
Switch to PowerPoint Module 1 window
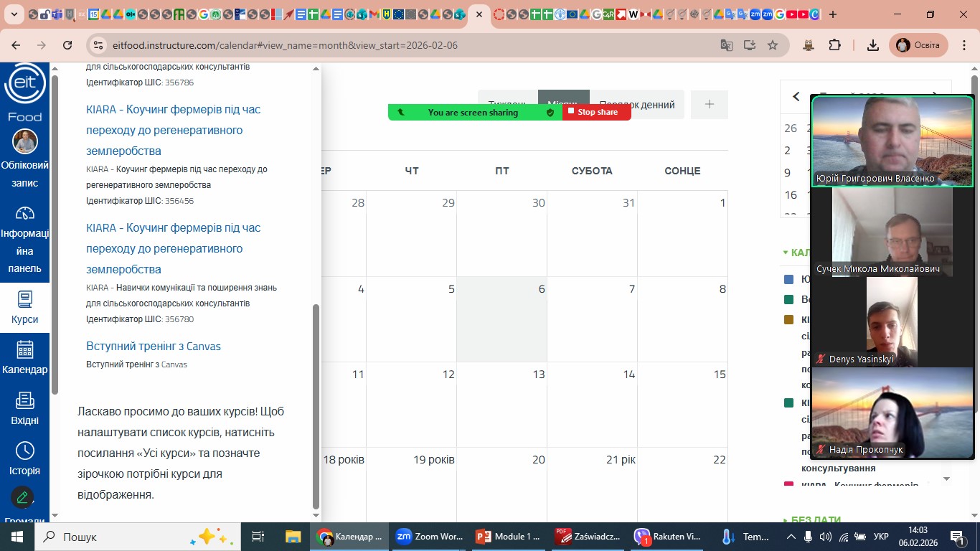tap(509, 537)
